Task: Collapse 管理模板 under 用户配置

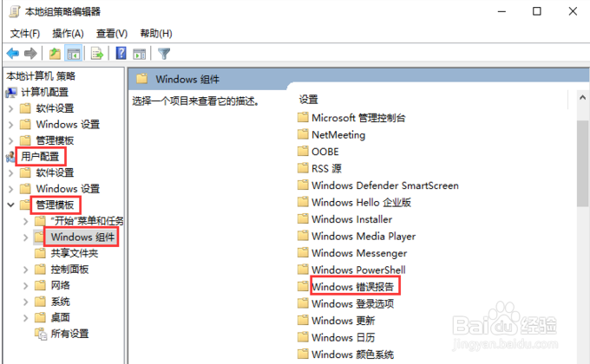Action: coord(11,205)
